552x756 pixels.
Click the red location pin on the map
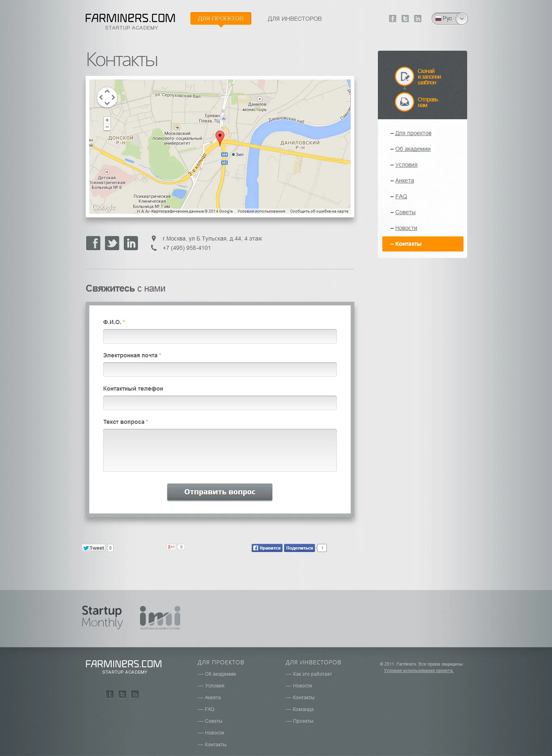point(220,139)
